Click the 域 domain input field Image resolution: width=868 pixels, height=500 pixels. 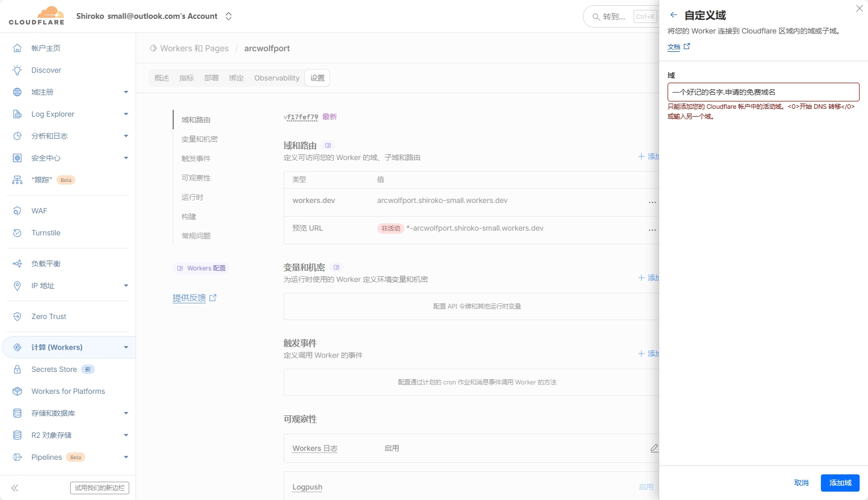pyautogui.click(x=763, y=92)
